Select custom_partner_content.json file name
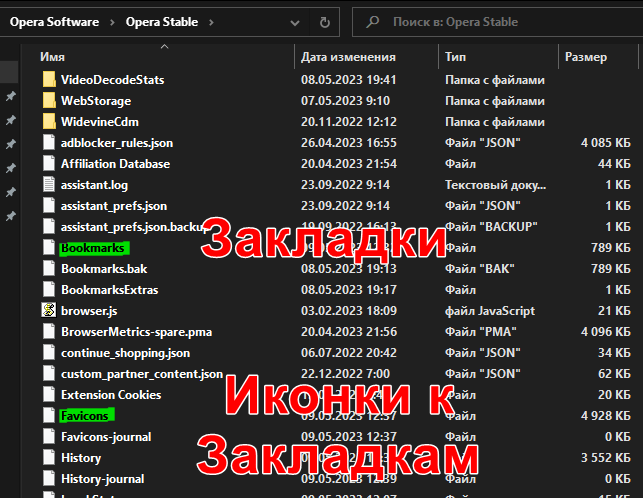This screenshot has width=643, height=498. click(142, 374)
